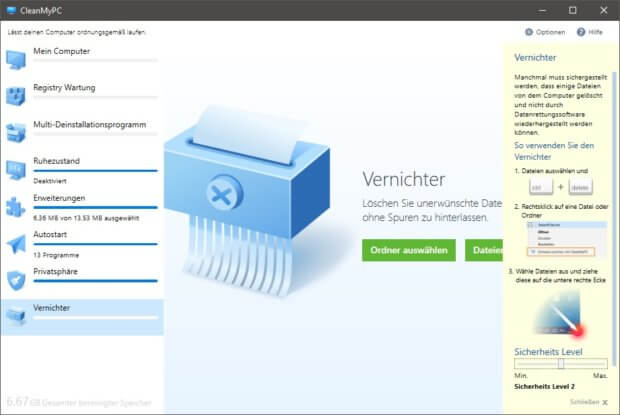Screen dimensions: 620x415
Task: Click the Registry Wartung cube icon
Action: point(16,96)
